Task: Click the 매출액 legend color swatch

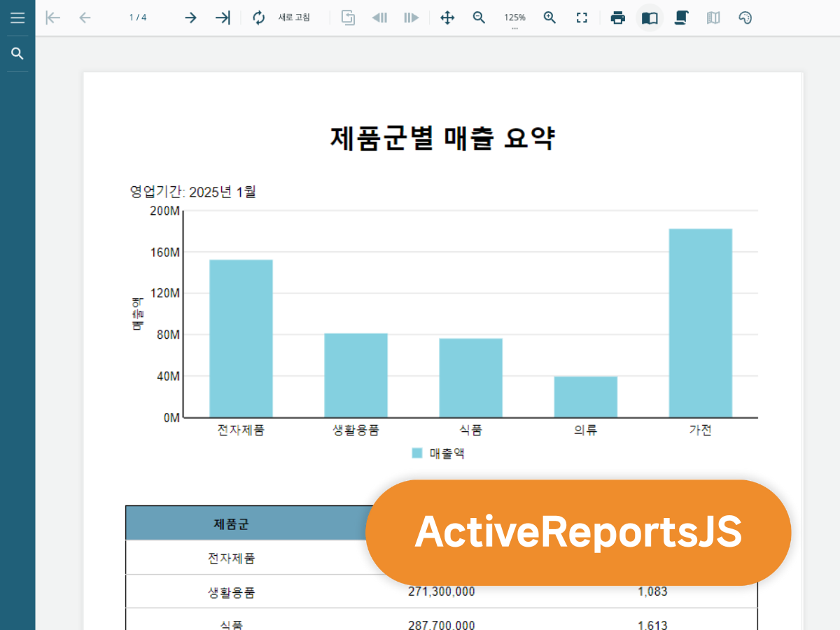Action: click(x=417, y=453)
